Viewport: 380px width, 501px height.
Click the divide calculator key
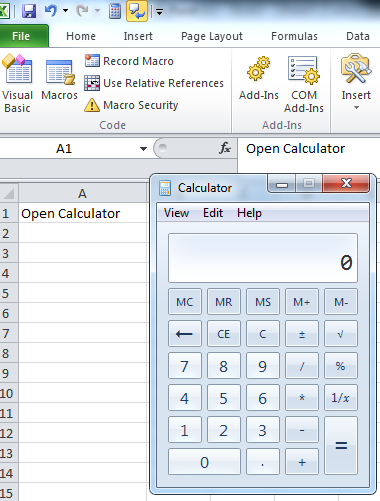pos(302,366)
